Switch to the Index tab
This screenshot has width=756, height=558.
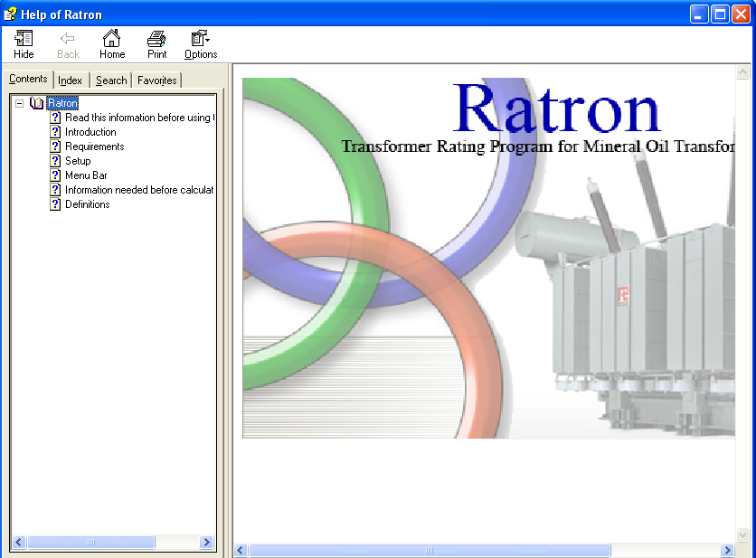(x=70, y=80)
